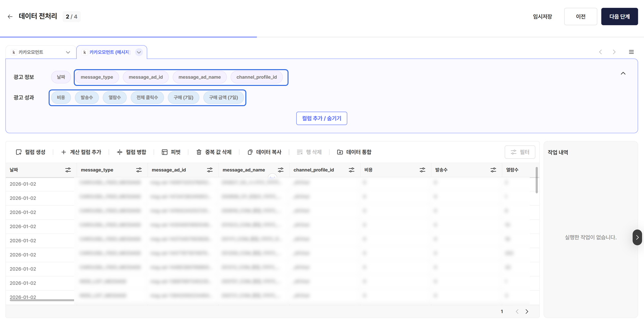Open the hamburger menu at tab bar right
Image resolution: width=644 pixels, height=322 pixels.
[631, 52]
